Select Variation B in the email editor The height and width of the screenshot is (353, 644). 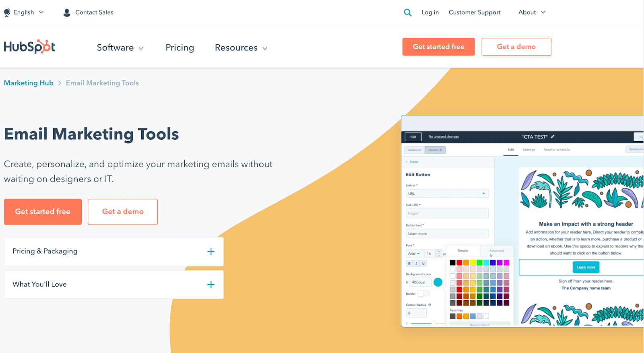pyautogui.click(x=435, y=150)
